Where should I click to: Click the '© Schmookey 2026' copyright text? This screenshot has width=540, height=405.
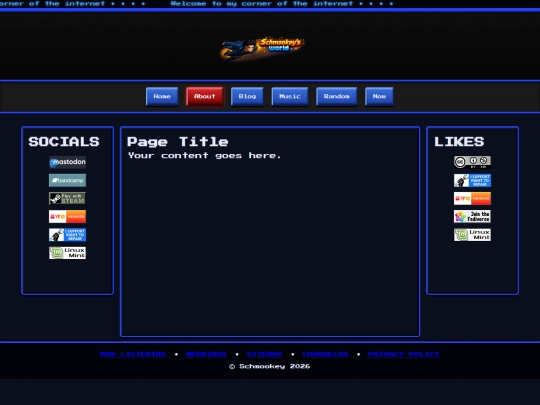[x=270, y=366]
